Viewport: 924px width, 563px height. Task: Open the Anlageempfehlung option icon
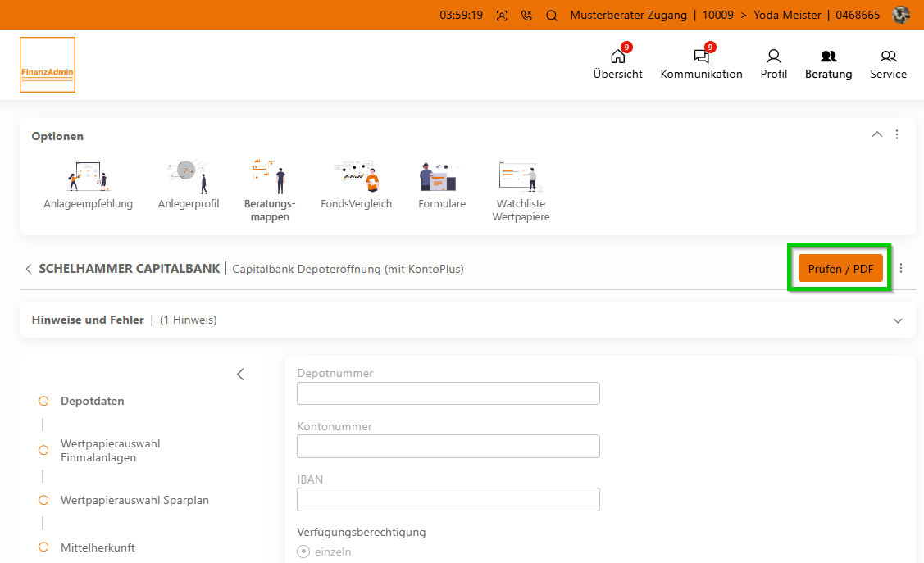point(88,176)
